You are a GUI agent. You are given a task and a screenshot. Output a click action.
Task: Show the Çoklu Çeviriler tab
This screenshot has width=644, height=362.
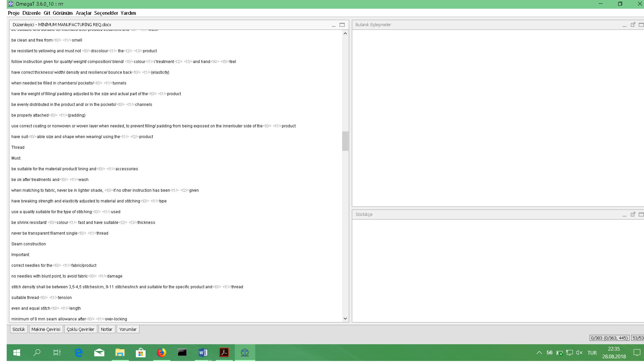(x=80, y=329)
